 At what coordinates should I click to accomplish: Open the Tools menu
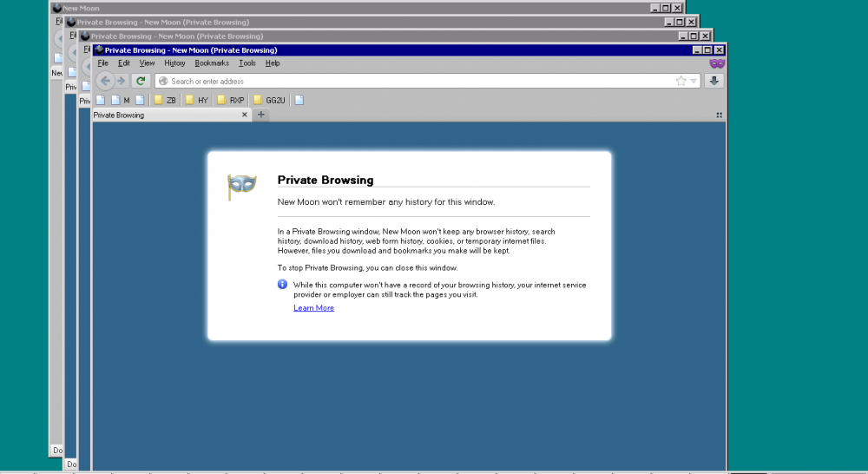pos(247,63)
